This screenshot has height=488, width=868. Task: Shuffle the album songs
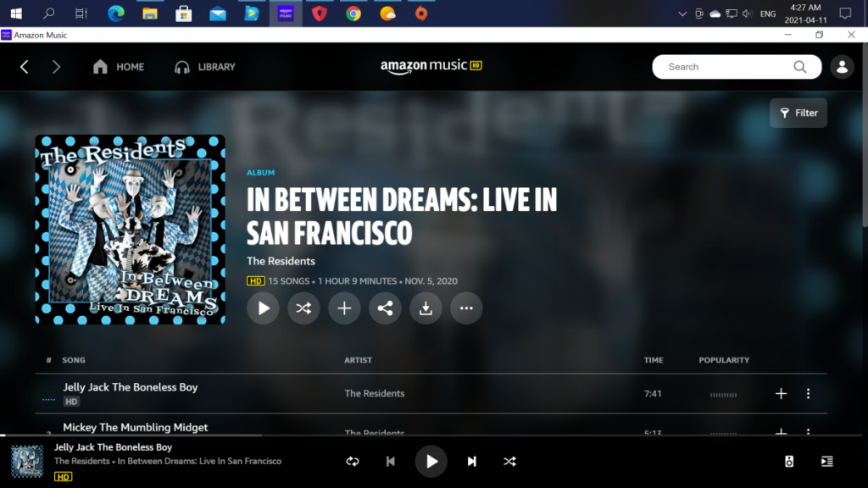click(x=303, y=308)
